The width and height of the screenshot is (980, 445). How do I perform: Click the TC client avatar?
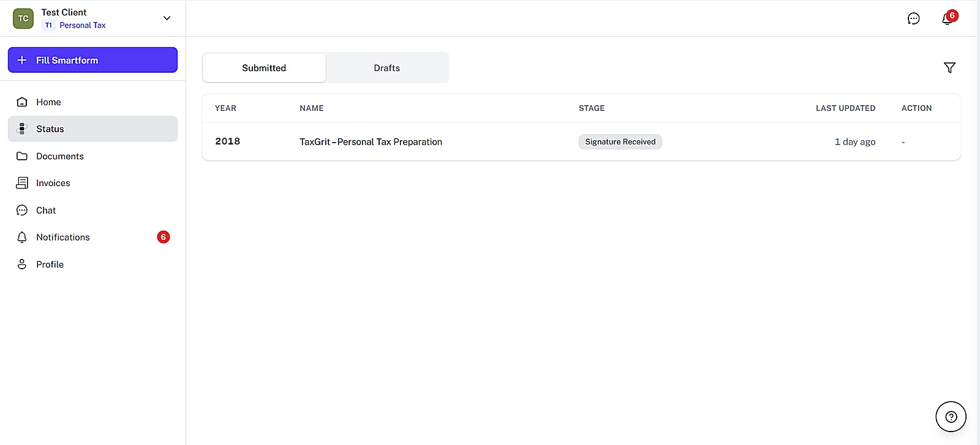pos(23,18)
